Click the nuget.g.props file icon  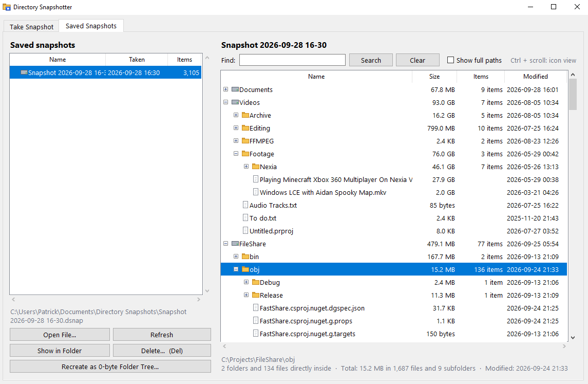[256, 321]
